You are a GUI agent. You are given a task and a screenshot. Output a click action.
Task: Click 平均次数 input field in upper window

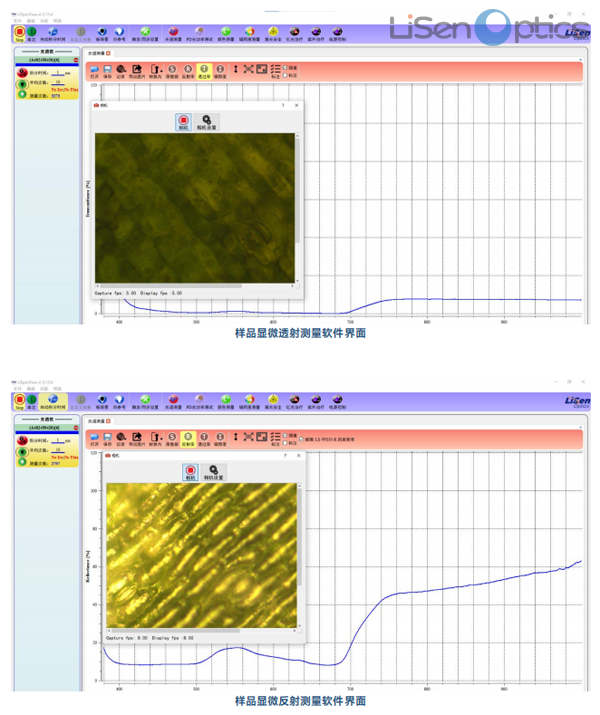pos(58,83)
